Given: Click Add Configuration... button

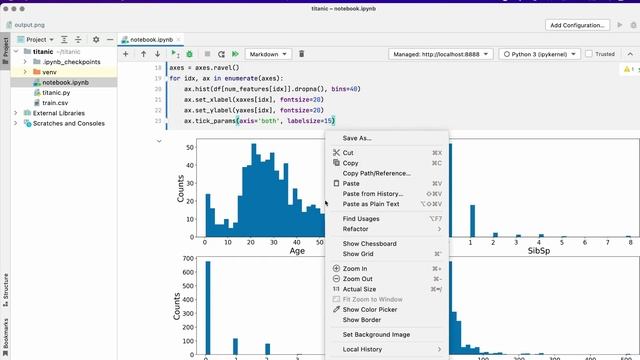Looking at the screenshot, I should click(x=577, y=25).
